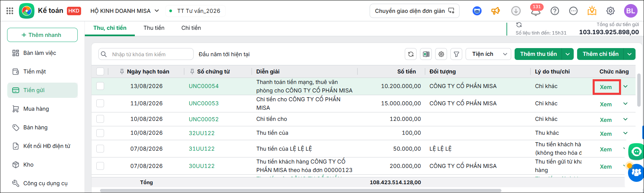This screenshot has width=644, height=193.
Task: Switch to the Thu tiền tab
Action: click(154, 28)
